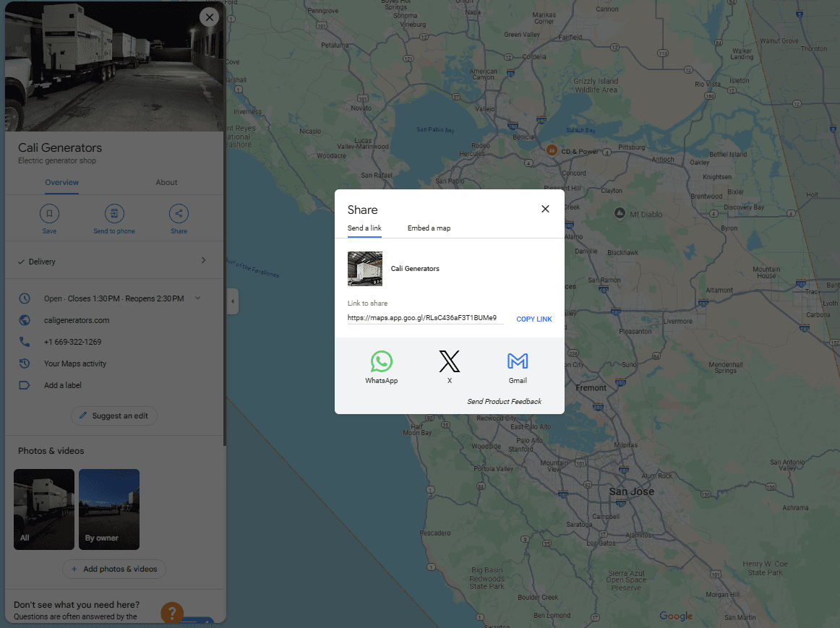Click Add photos & videos button
The height and width of the screenshot is (628, 840).
(x=114, y=569)
